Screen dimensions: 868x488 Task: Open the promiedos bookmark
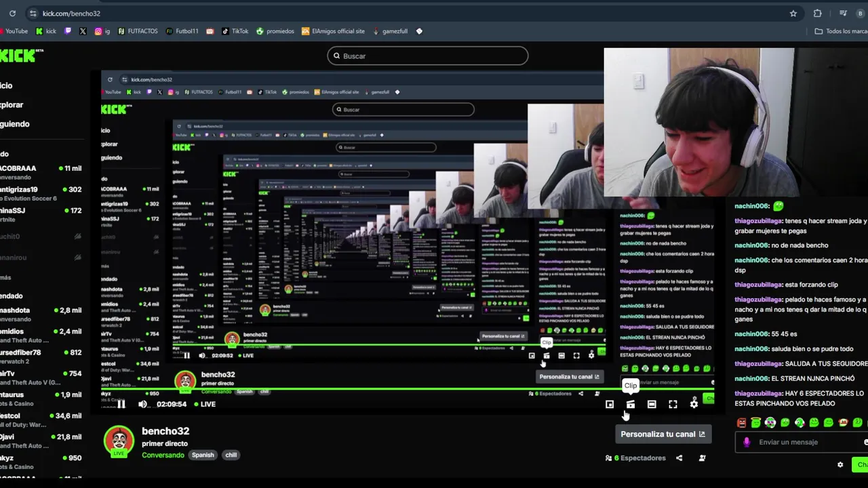pos(275,31)
